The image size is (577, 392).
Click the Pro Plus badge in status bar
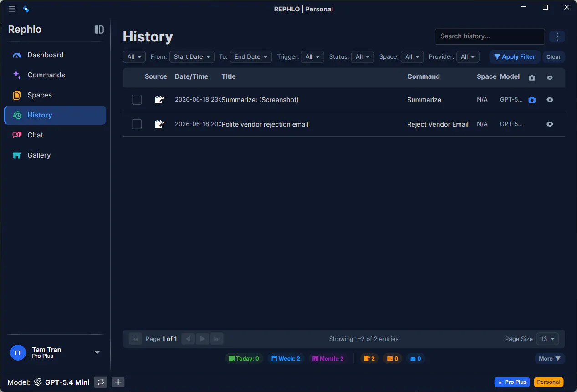[x=512, y=382]
